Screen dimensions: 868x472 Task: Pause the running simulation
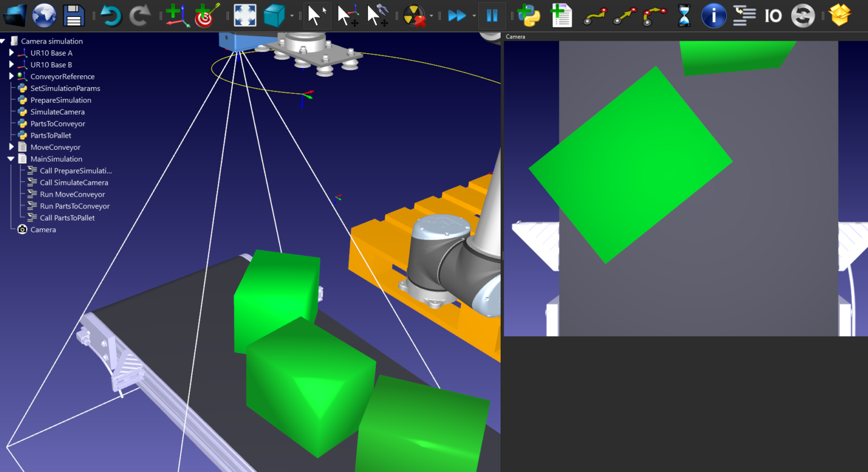coord(492,15)
